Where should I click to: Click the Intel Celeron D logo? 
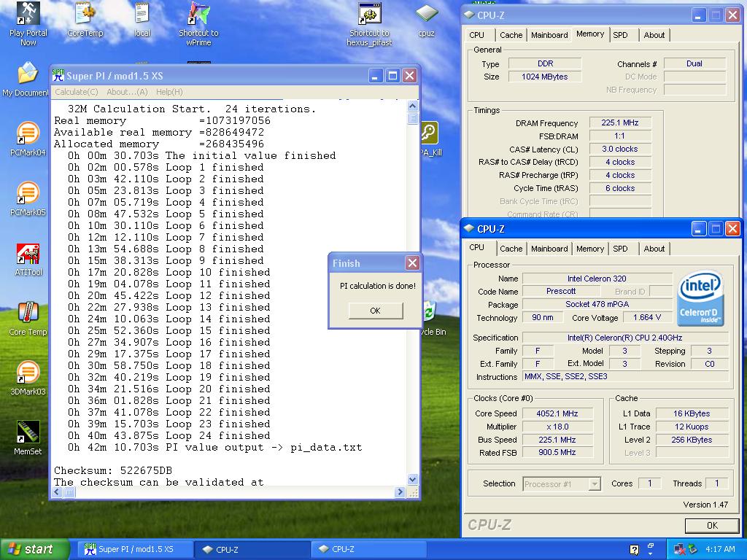701,298
